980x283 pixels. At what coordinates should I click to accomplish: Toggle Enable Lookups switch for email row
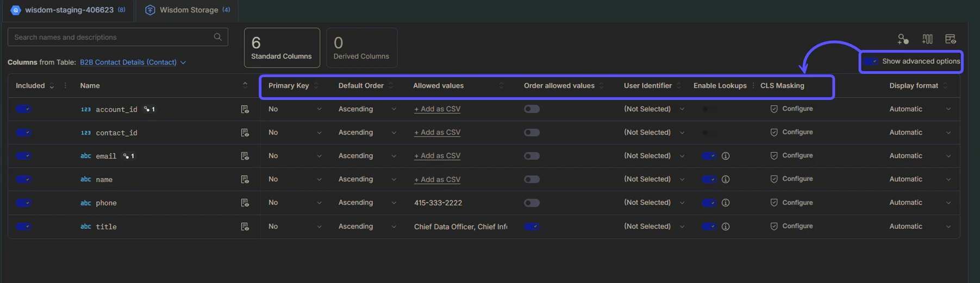[x=709, y=156]
